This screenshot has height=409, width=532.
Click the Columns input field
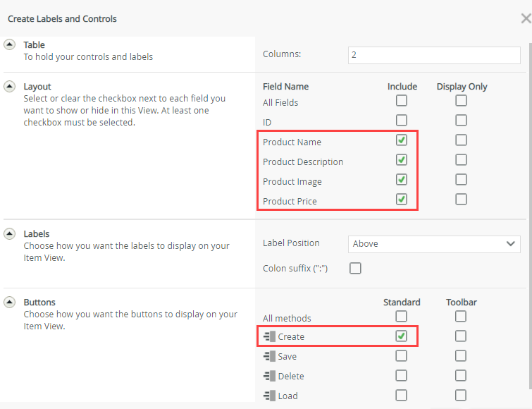pyautogui.click(x=434, y=54)
